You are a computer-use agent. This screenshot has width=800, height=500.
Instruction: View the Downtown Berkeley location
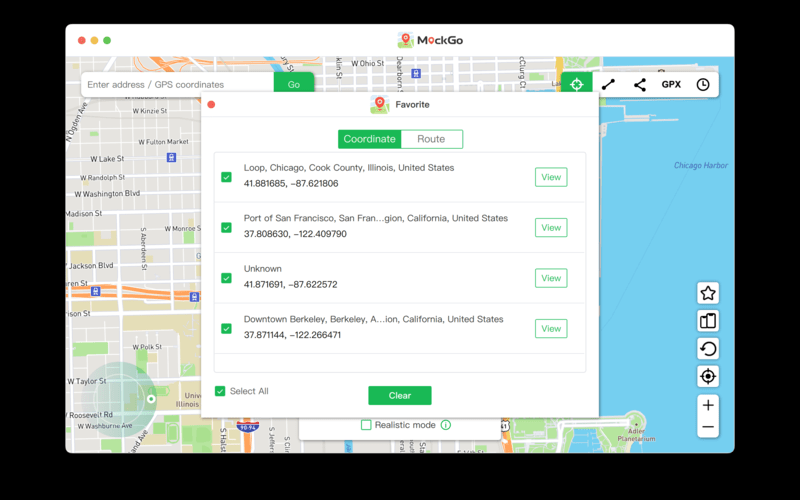pyautogui.click(x=551, y=329)
